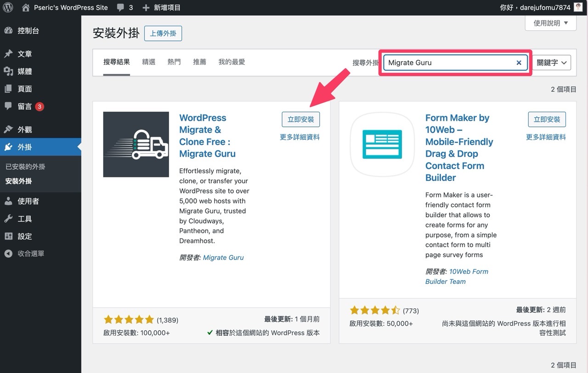This screenshot has width=588, height=373.
Task: Visit Pseric's WordPress Site home
Action: [x=65, y=7]
